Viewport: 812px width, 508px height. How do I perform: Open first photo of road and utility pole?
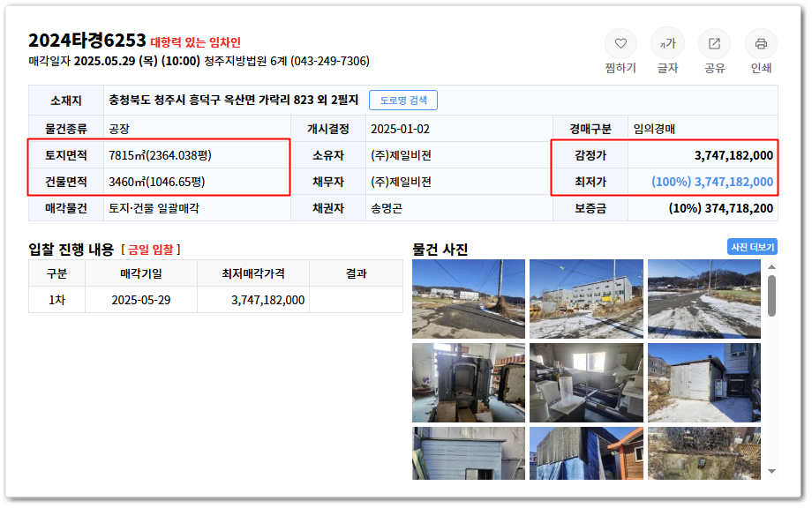(468, 299)
